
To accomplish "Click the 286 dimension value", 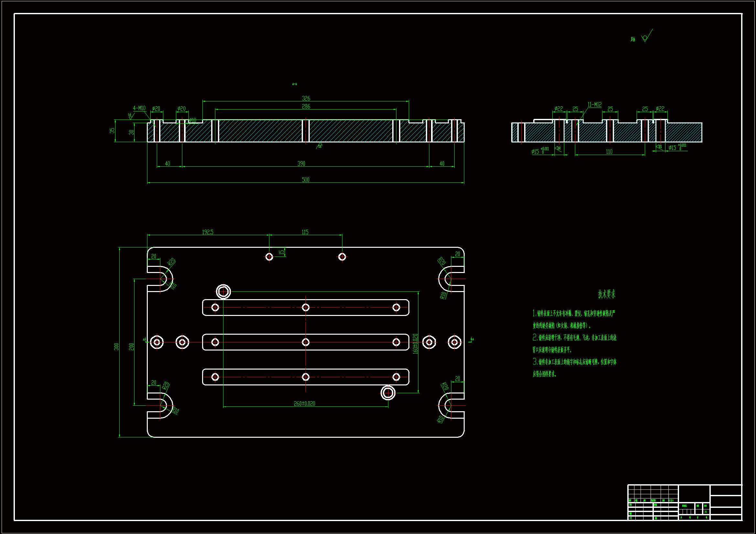I will (x=306, y=106).
